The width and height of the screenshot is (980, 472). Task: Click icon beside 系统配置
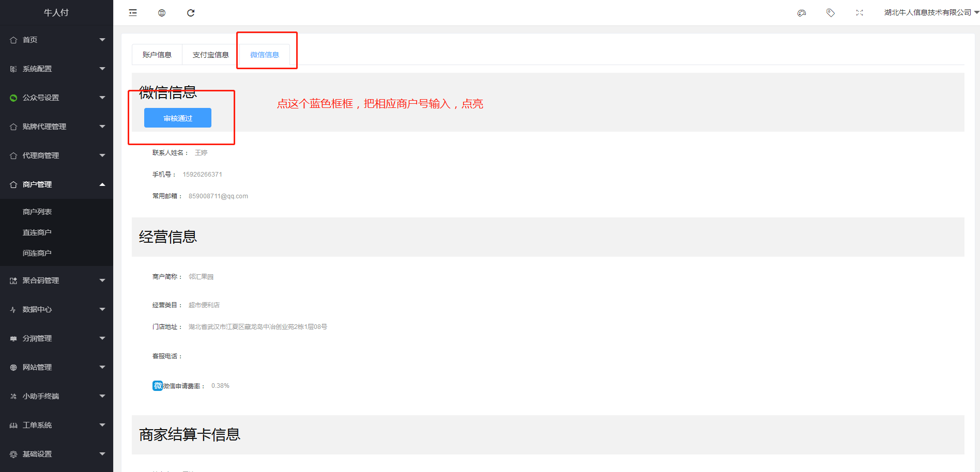(13, 69)
